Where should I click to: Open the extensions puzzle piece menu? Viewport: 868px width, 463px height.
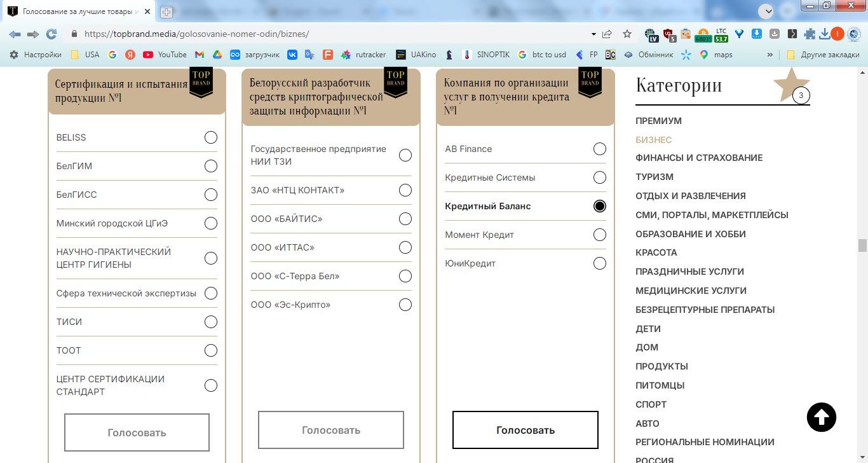[810, 34]
